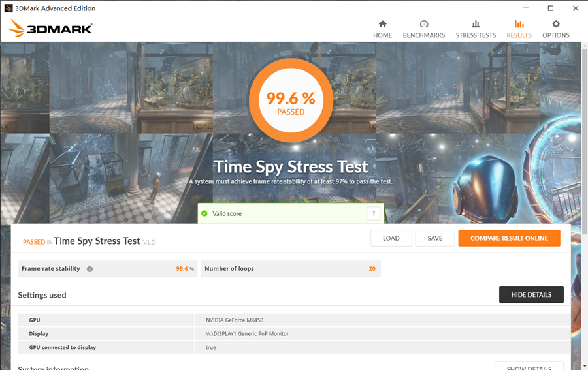Collapse settings with HIDE DETAILS button

click(531, 295)
